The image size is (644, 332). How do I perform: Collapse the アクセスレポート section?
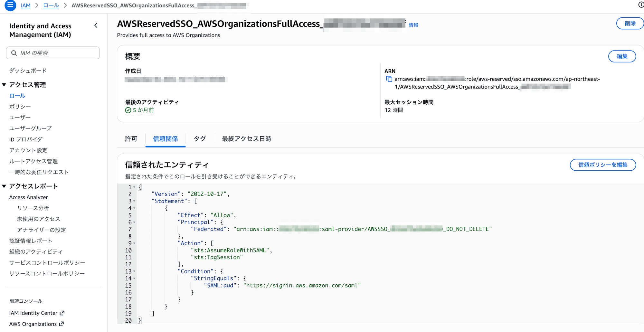click(4, 186)
